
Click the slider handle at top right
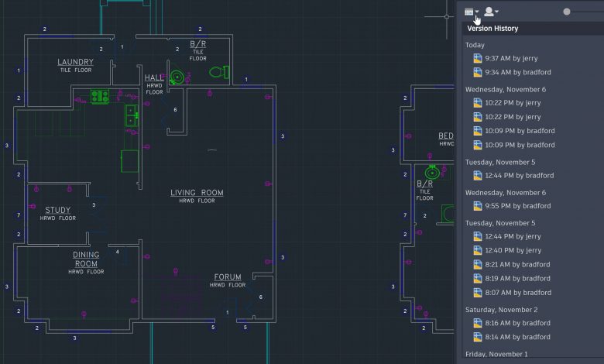[567, 12]
